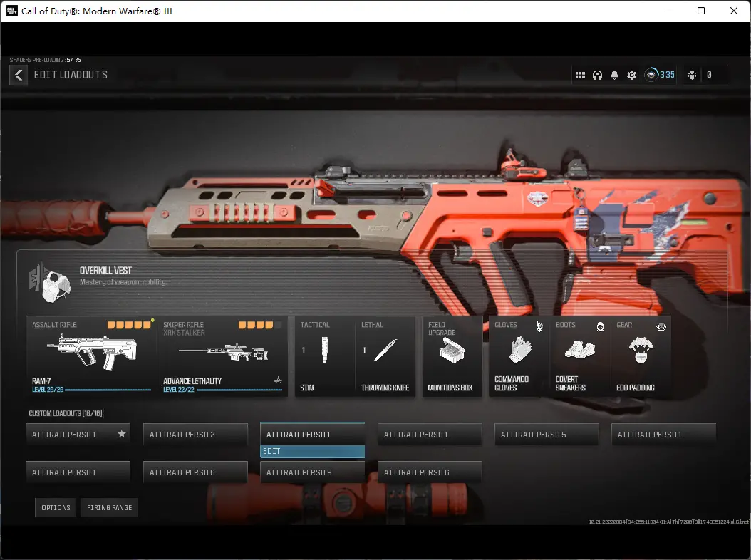Click the OVERKILL VEST title text
This screenshot has height=560, width=751.
[105, 271]
